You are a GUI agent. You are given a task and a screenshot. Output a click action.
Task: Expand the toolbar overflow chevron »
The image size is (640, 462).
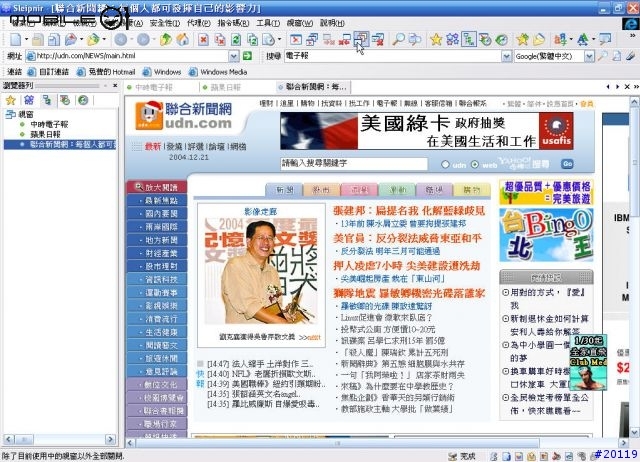click(x=632, y=36)
